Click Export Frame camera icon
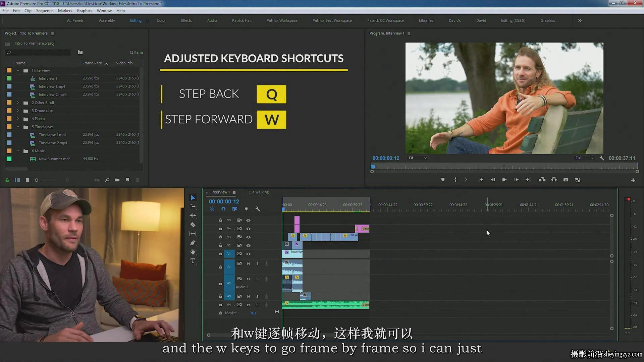Image resolution: width=644 pixels, height=362 pixels. pos(566,180)
